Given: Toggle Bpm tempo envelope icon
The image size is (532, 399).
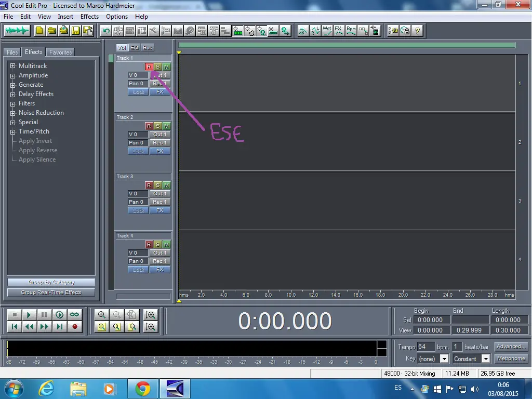Looking at the screenshot, I should (x=351, y=31).
